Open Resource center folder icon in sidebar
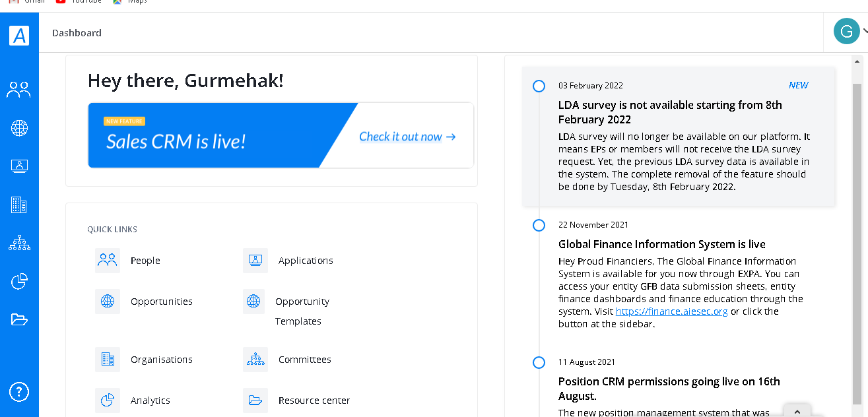868x417 pixels. pyautogui.click(x=19, y=320)
